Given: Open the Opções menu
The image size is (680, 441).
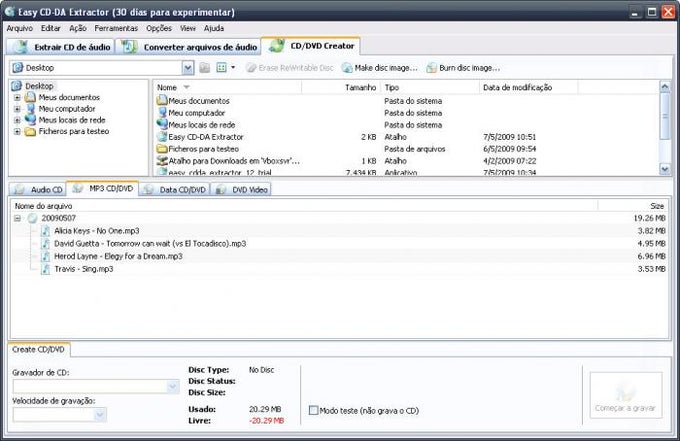Looking at the screenshot, I should [159, 28].
